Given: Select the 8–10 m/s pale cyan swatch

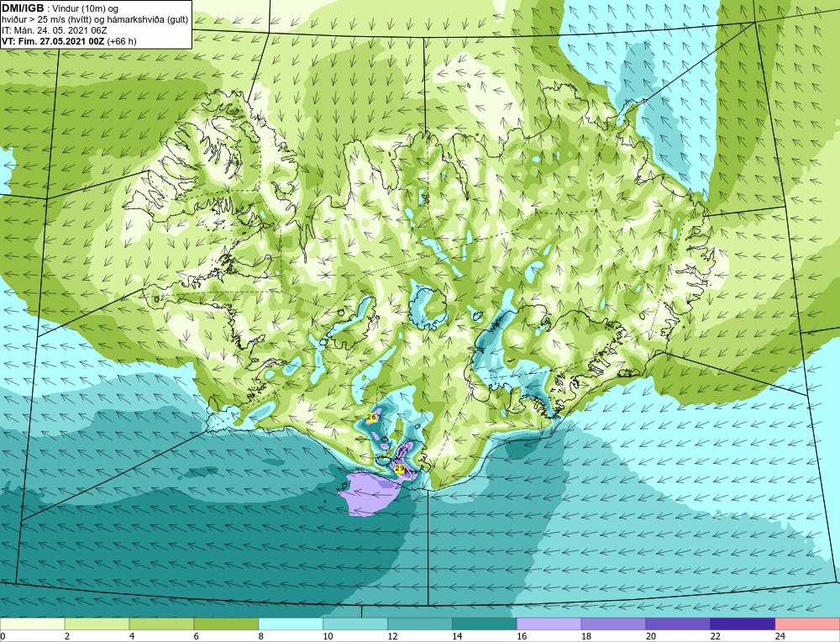Looking at the screenshot, I should point(291,624).
